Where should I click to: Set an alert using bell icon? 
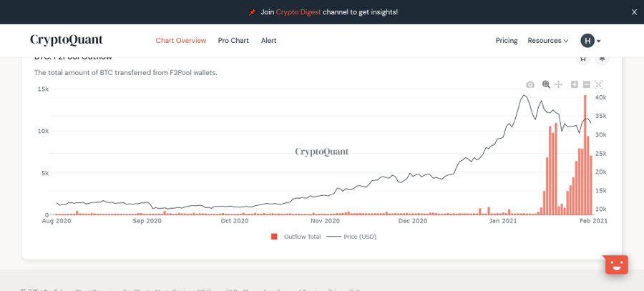coord(602,59)
